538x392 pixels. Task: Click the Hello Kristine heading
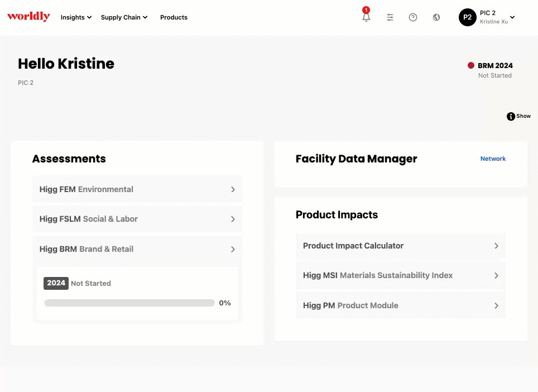pos(66,64)
